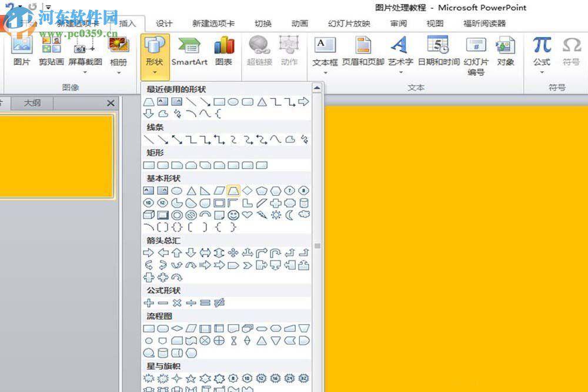Insert a 文本框 text box
Viewport: 588px width, 392px height.
coord(325,54)
